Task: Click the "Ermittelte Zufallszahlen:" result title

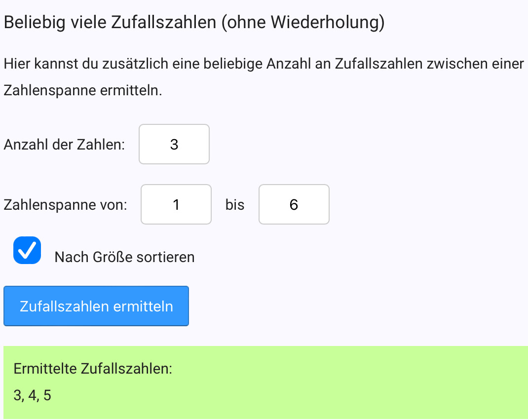Action: 93,369
